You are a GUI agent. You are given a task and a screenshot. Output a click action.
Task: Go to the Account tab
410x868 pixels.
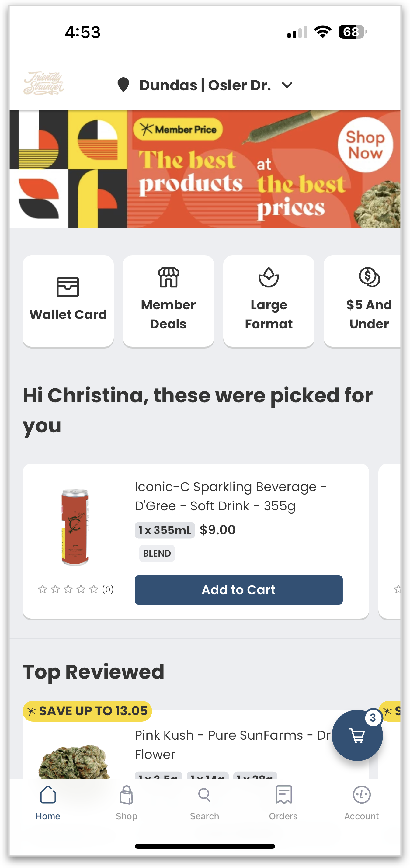pyautogui.click(x=361, y=802)
